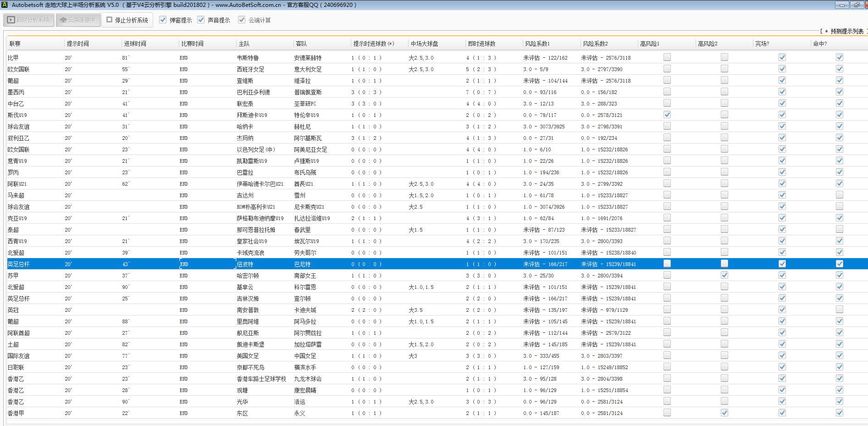Check the 命中? box for 吉达州 row

(840, 195)
